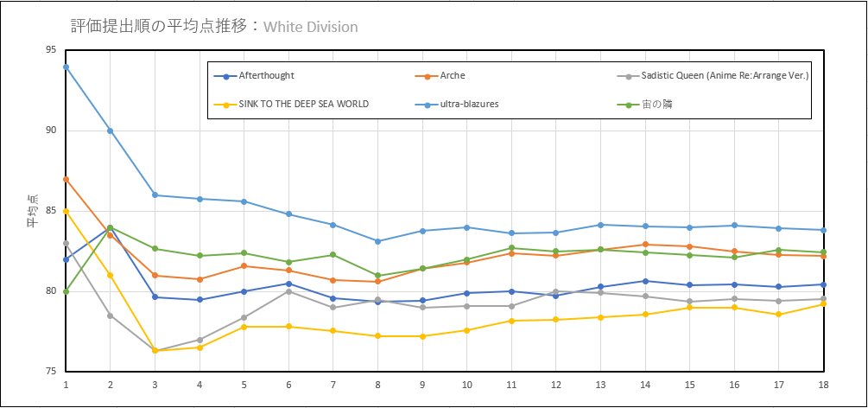Click the horizontal axis label 1
Viewport: 868px width, 408px height.
66,384
